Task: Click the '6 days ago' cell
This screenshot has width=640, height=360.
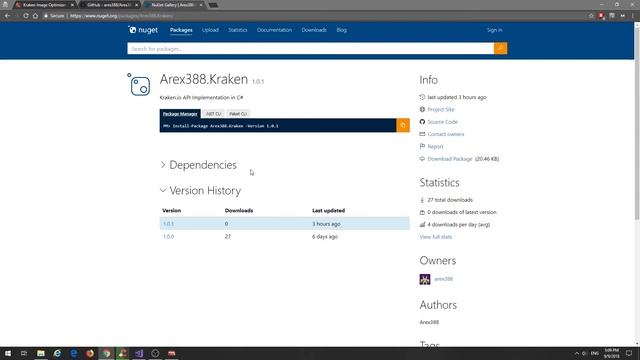Action: (x=325, y=236)
